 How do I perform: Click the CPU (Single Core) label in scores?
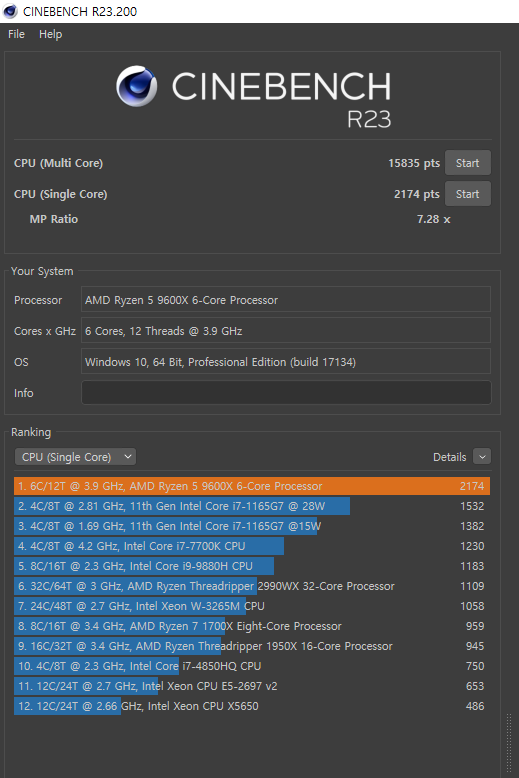click(x=61, y=194)
